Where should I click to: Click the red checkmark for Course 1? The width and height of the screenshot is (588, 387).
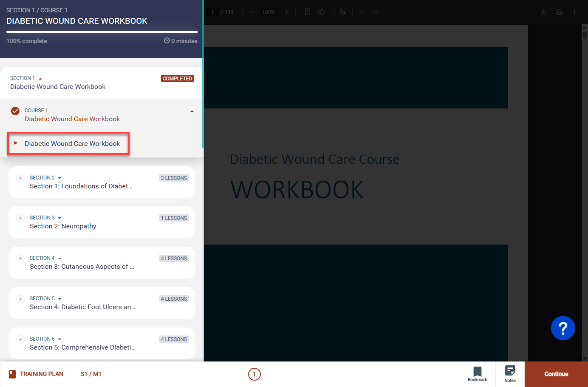[15, 111]
